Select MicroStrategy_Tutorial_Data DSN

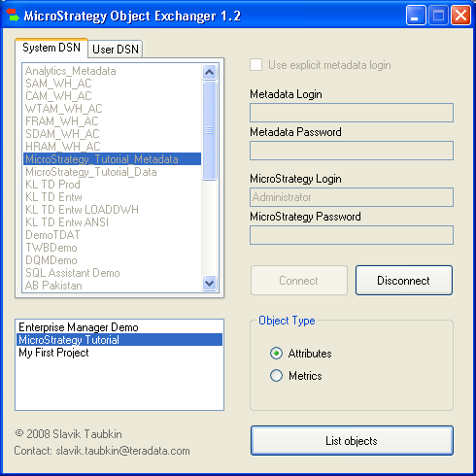tap(112, 172)
